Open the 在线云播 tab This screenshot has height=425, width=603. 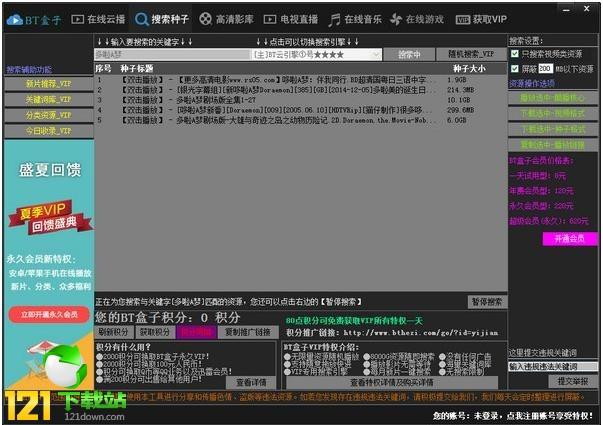point(98,19)
